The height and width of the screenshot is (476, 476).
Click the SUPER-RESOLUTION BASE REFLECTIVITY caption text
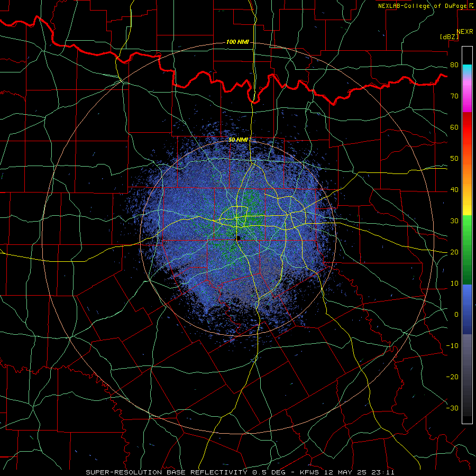tap(167, 472)
